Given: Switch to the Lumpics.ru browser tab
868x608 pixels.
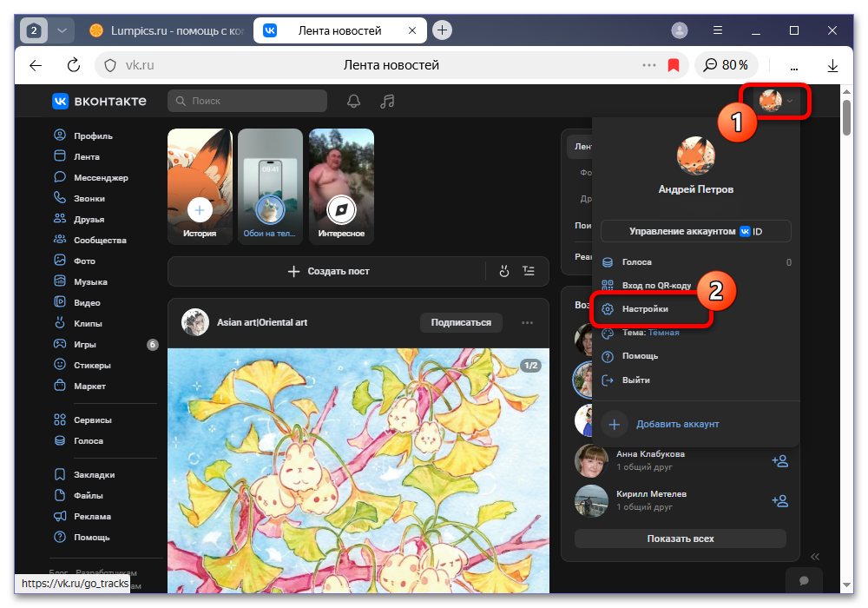Looking at the screenshot, I should tap(166, 30).
